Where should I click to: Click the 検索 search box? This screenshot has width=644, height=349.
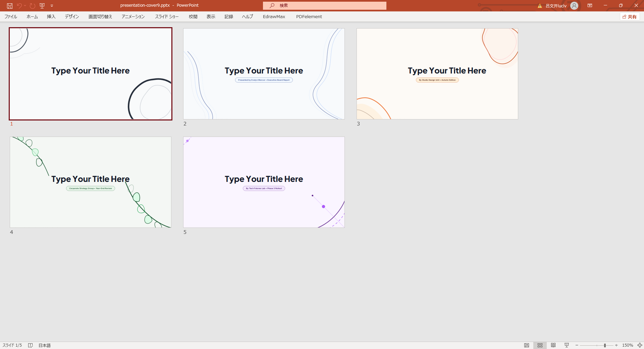325,5
